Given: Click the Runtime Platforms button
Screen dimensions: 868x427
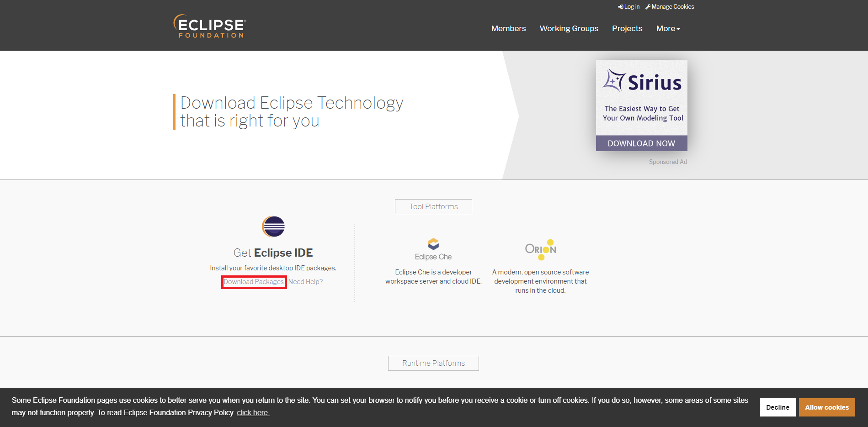Looking at the screenshot, I should 433,363.
